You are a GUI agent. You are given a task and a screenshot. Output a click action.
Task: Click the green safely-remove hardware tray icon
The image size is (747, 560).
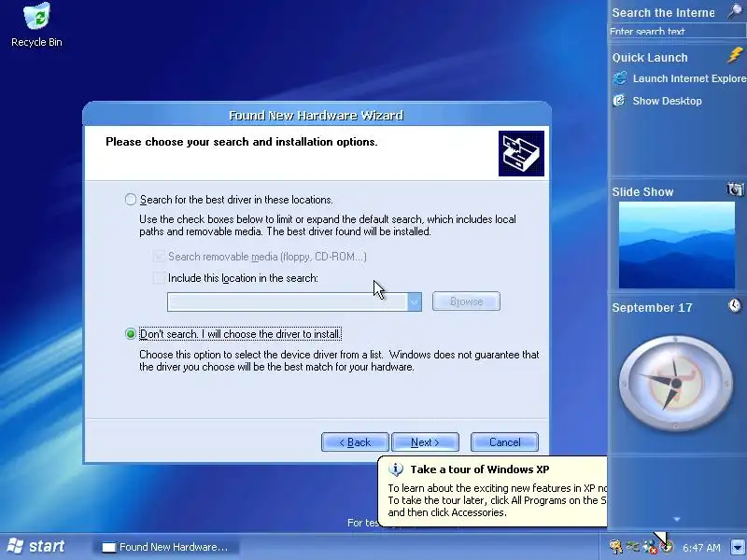click(633, 547)
